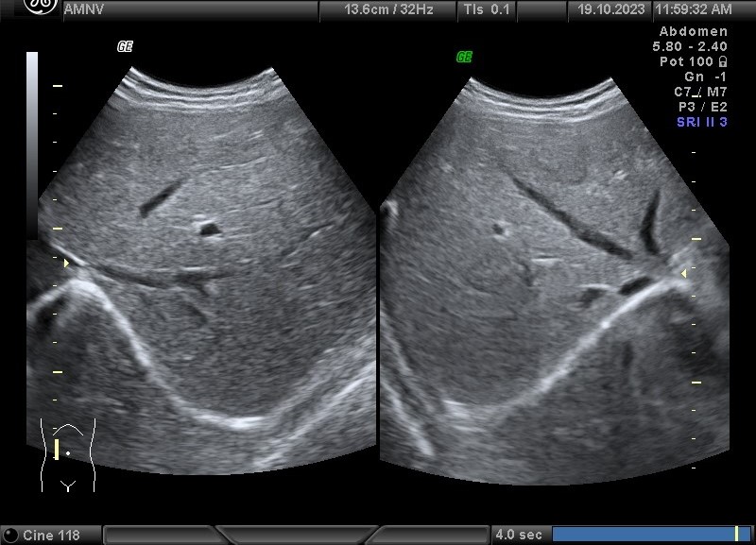Click the Cine 118 frame counter
This screenshot has width=756, height=545.
click(51, 535)
